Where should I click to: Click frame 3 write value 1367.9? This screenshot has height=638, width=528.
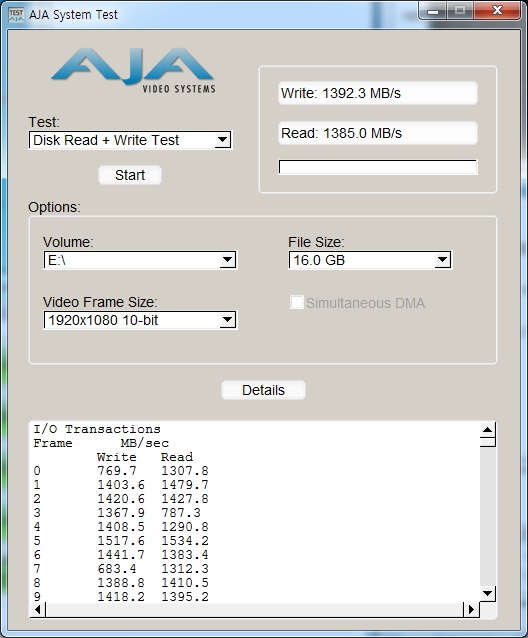121,513
